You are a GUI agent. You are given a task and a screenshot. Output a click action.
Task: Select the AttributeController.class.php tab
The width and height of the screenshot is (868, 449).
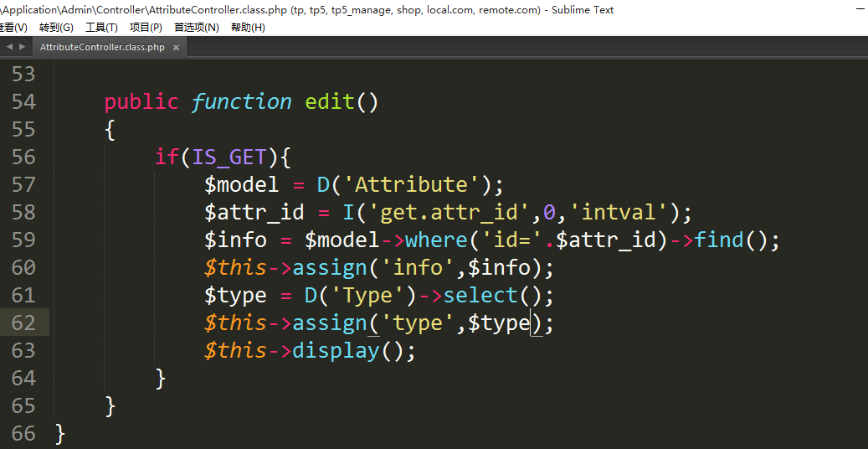(102, 48)
